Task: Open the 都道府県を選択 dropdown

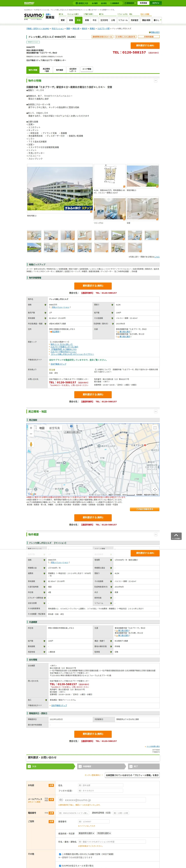Action: 86,833
